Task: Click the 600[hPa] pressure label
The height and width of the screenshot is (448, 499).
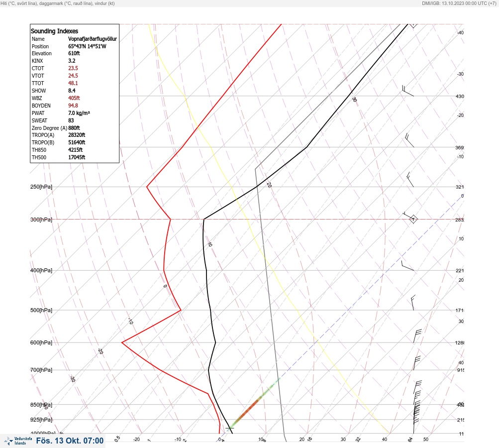Action: point(41,342)
